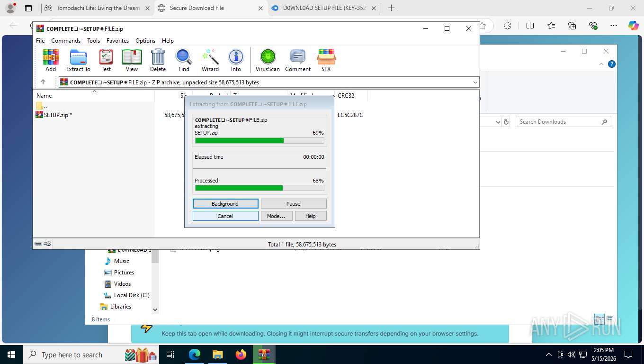The width and height of the screenshot is (644, 364).
Task: Expand the Explorer address bar dropdown
Action: [498, 122]
